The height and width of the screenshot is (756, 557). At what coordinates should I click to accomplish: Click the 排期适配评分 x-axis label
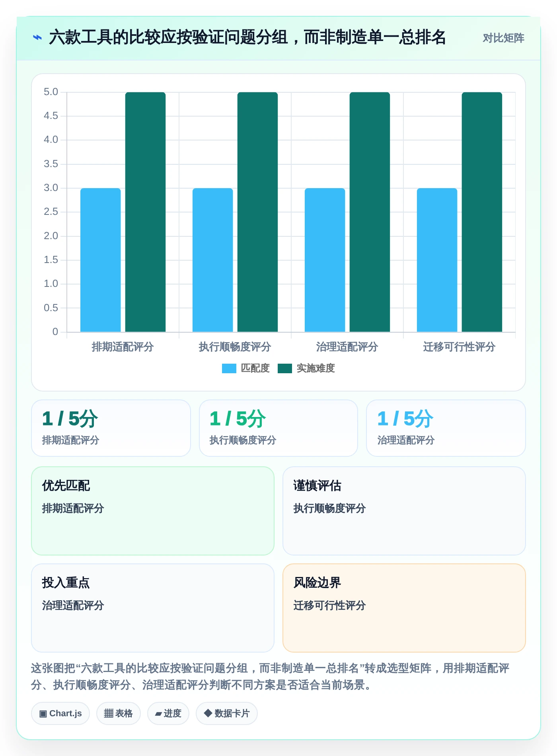point(123,347)
